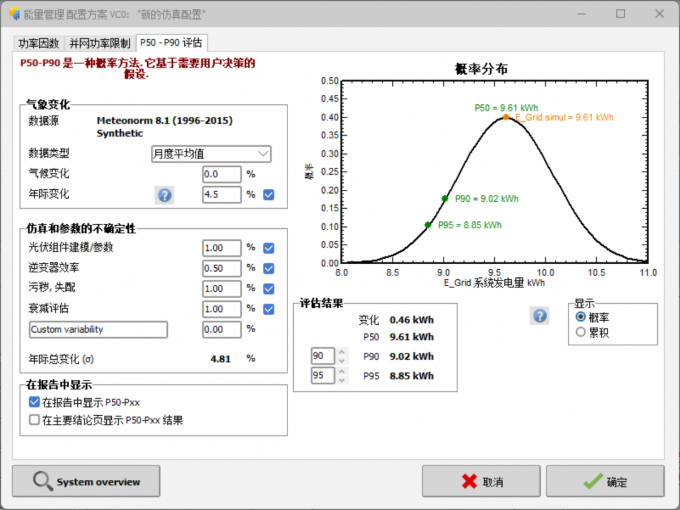Open the help icon left of 显示 options

[540, 316]
